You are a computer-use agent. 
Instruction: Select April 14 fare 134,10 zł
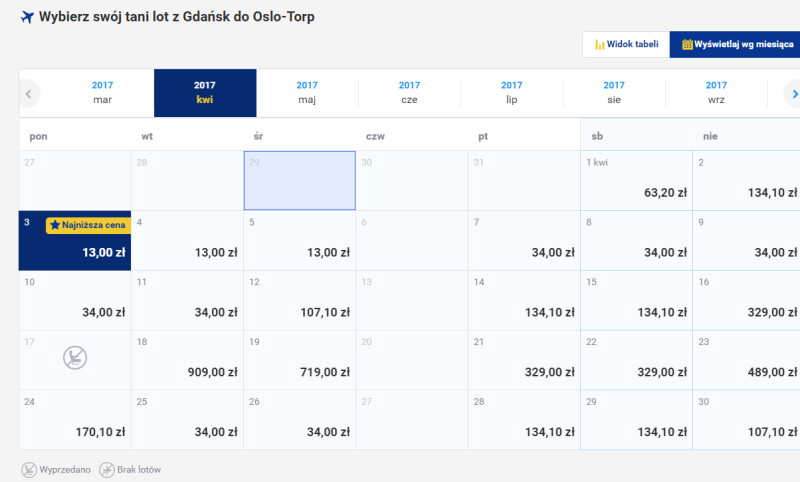coord(524,300)
